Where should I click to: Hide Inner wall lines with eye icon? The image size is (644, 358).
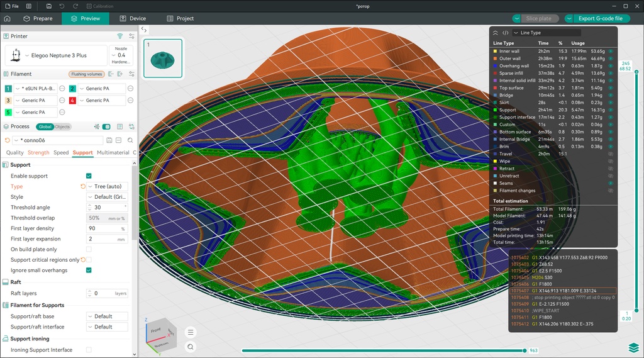coord(611,52)
